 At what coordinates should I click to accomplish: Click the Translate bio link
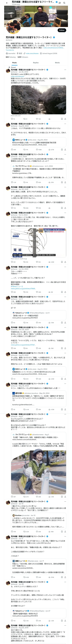10,50
